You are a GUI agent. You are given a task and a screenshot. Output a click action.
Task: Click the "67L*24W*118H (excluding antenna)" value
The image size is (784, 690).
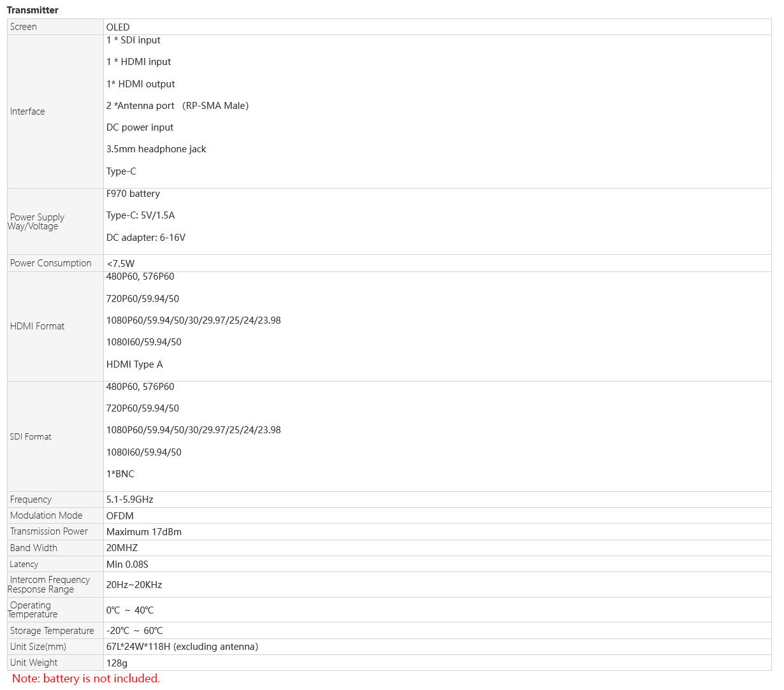[x=182, y=647]
